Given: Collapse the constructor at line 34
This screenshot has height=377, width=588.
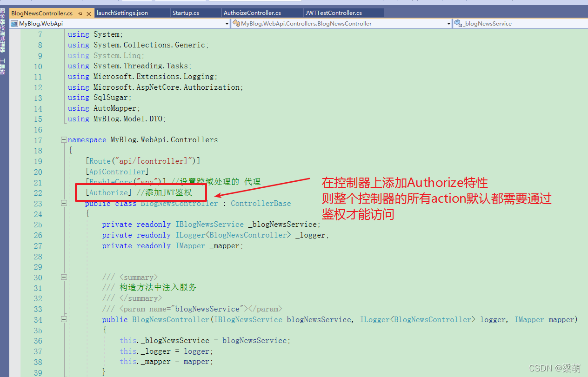Looking at the screenshot, I should pyautogui.click(x=63, y=319).
